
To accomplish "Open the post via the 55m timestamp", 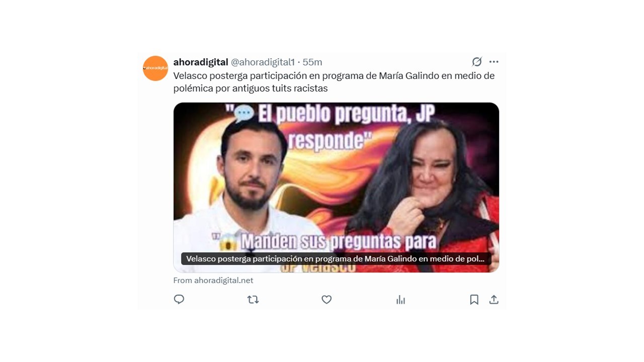I will point(312,62).
